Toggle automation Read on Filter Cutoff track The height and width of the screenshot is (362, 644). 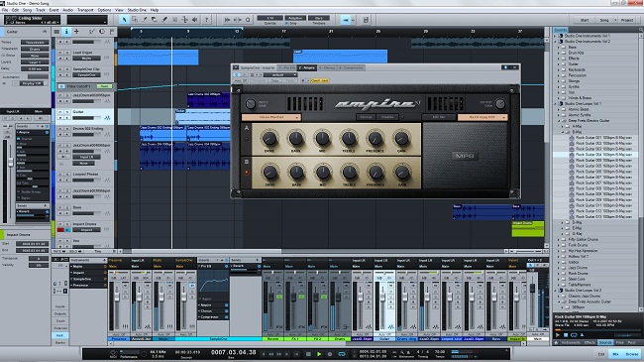(104, 86)
